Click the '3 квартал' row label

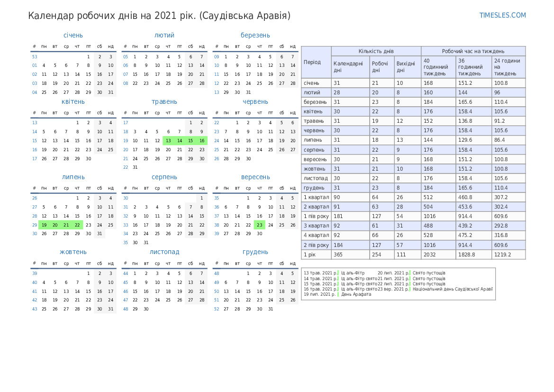click(x=316, y=226)
